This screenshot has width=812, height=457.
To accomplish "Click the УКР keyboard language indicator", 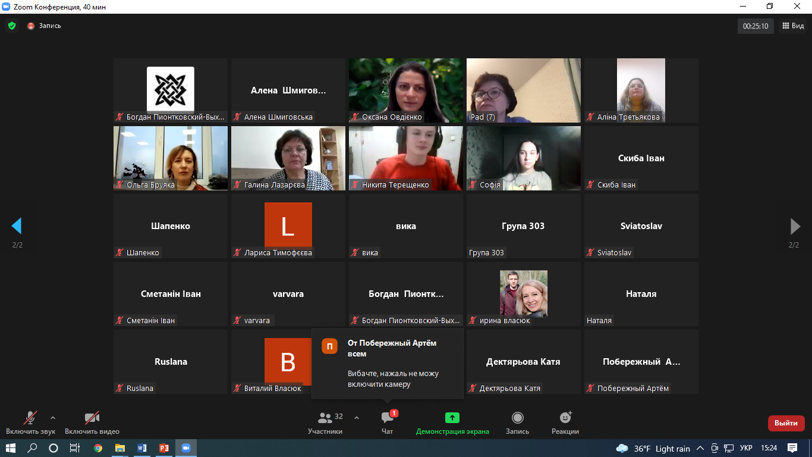I will pyautogui.click(x=746, y=448).
